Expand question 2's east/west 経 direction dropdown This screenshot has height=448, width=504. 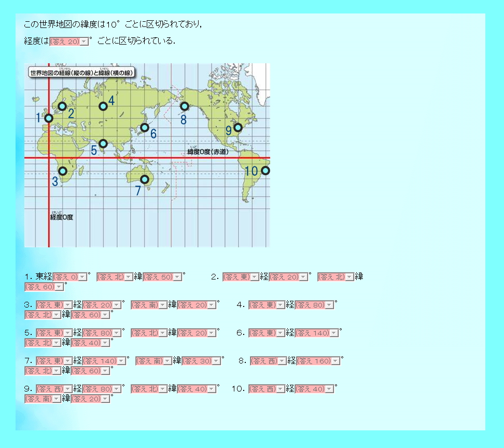(241, 277)
